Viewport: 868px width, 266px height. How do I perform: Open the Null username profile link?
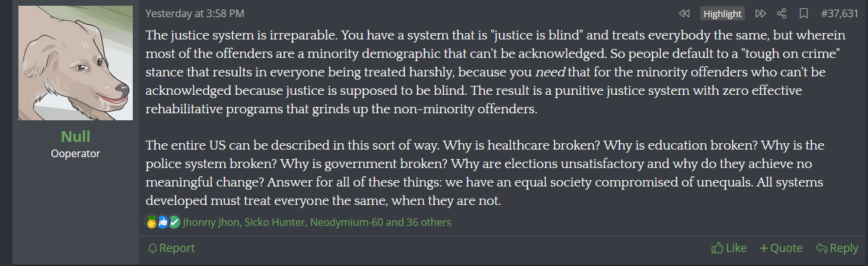(76, 136)
